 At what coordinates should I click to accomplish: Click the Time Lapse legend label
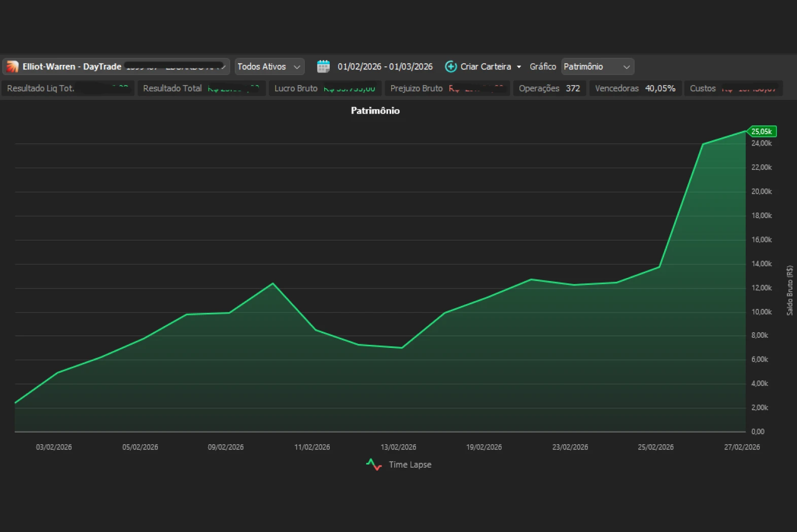pos(410,465)
